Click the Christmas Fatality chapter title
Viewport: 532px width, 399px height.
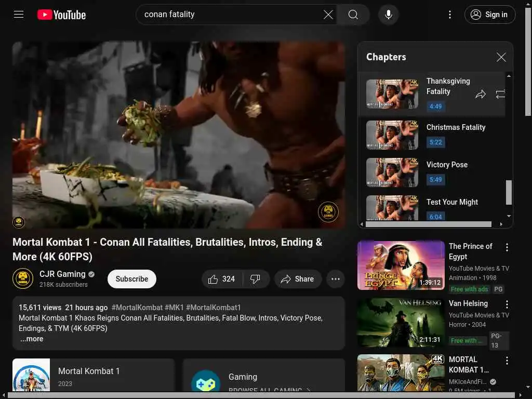click(456, 127)
